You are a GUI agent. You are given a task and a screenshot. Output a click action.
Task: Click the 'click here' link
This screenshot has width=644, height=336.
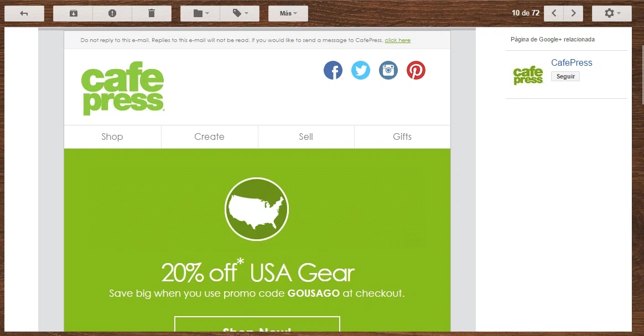[x=398, y=40]
